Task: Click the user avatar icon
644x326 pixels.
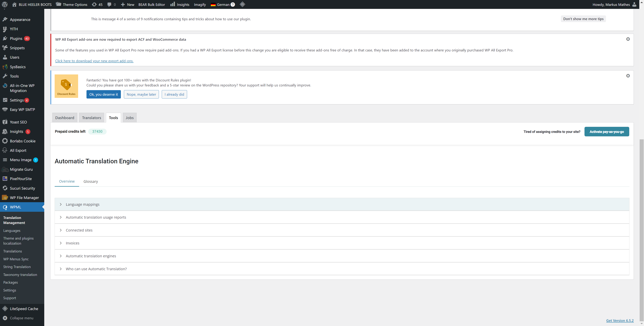Action: pos(634,5)
